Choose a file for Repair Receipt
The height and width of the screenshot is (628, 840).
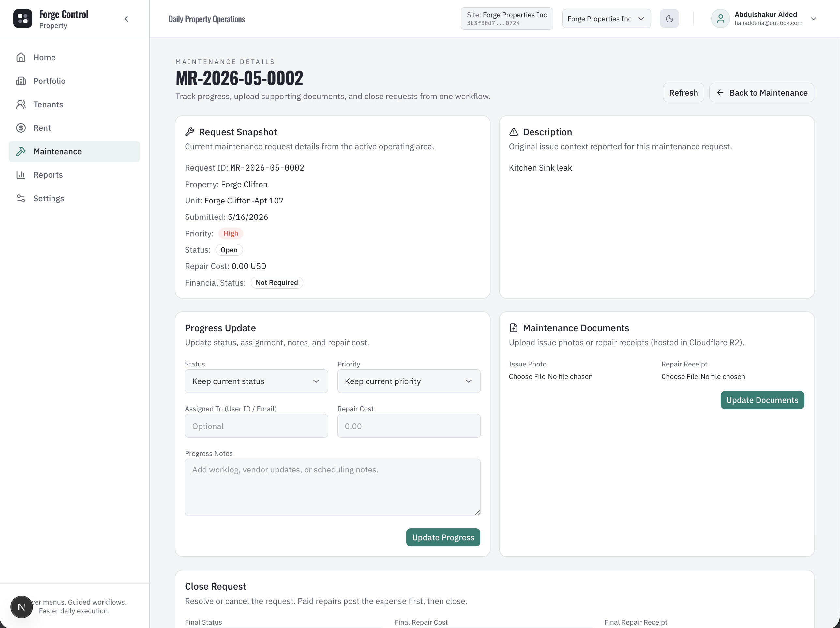(x=680, y=376)
